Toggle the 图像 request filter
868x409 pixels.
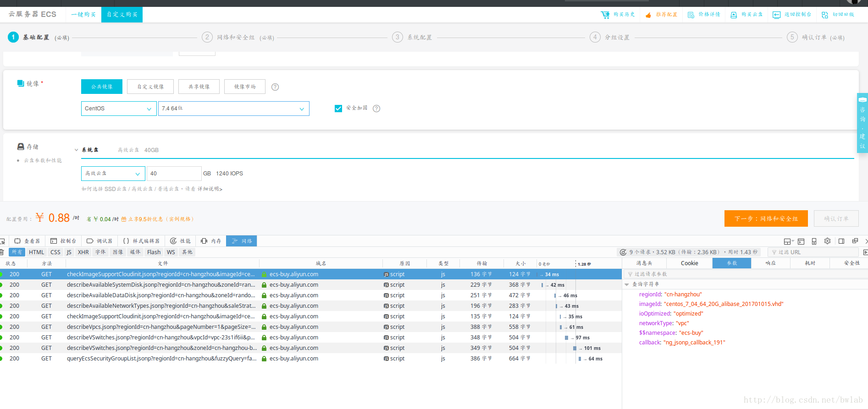(x=118, y=252)
